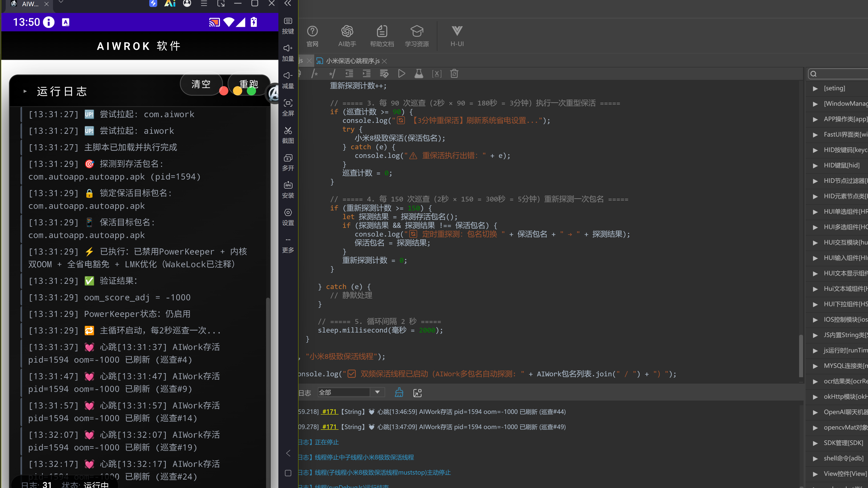Click 安装 APK install

pyautogui.click(x=288, y=190)
